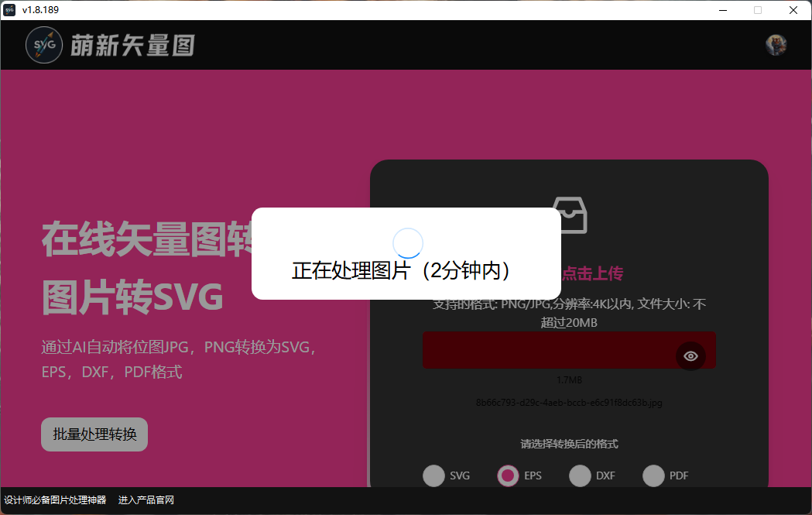Select the PDF output format

(654, 476)
